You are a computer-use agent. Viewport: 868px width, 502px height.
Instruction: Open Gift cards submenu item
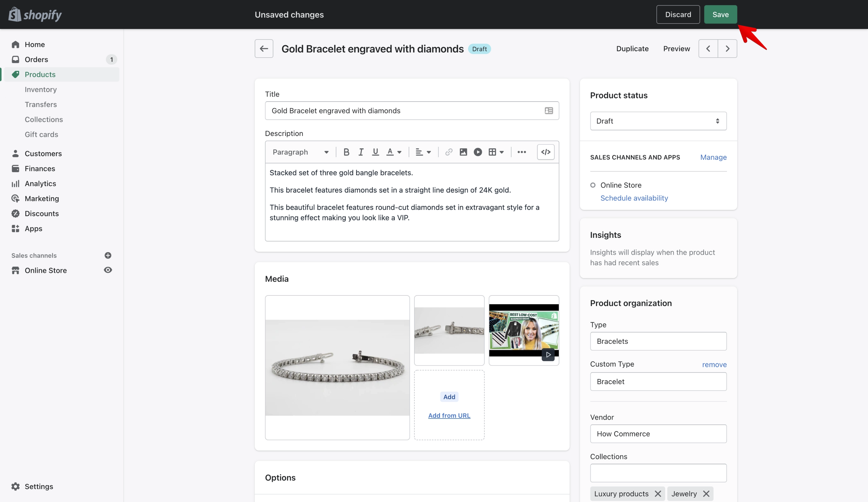tap(41, 134)
